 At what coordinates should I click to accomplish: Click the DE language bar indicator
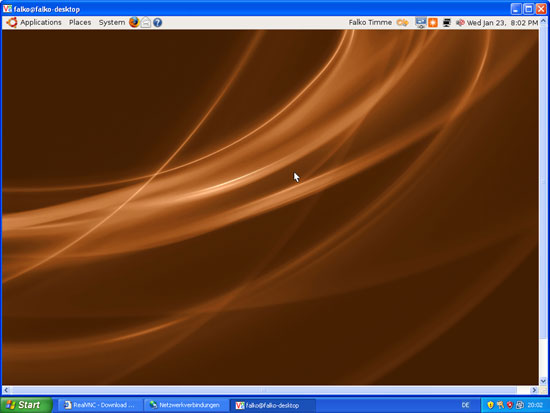(465, 405)
